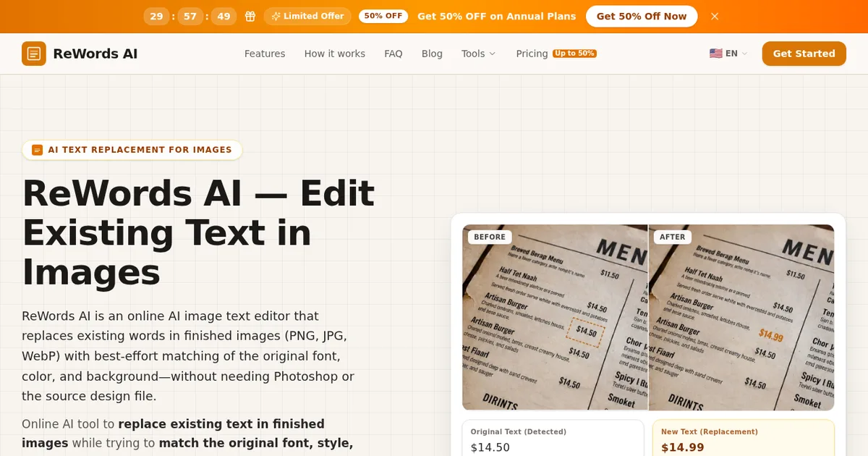The image size is (868, 456).
Task: Go to Features section
Action: pos(265,54)
